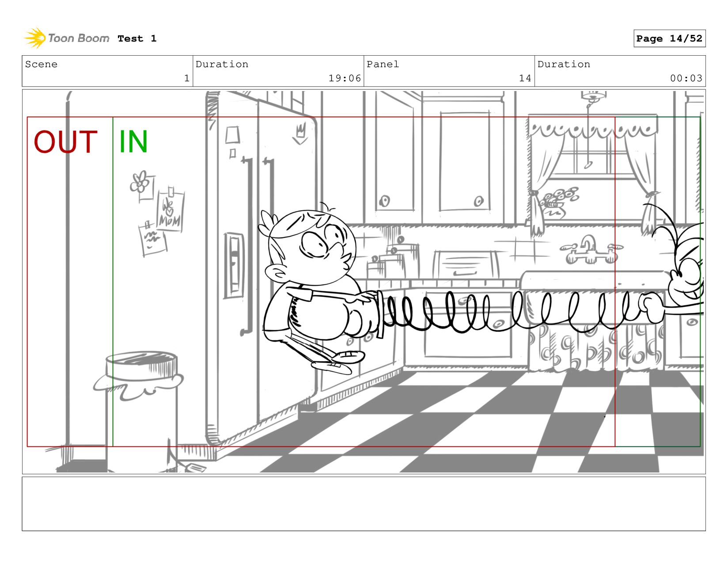Viewport: 728px width, 564px height.
Task: Click the panel duration value '00:03'
Action: (686, 78)
